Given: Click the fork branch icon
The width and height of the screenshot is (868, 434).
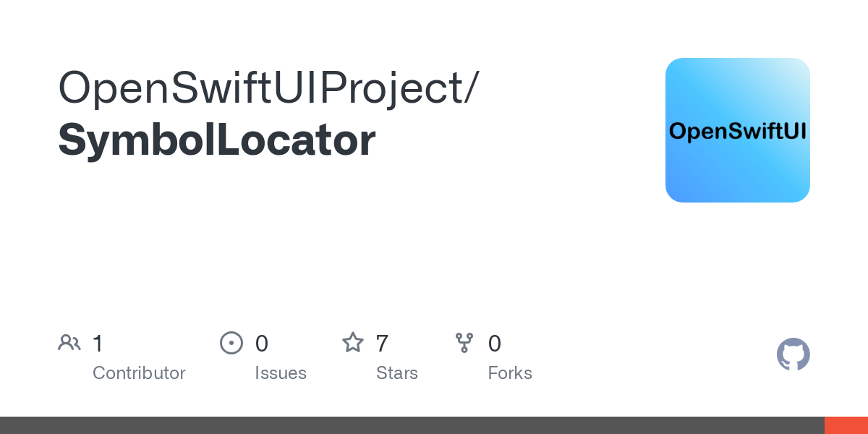Looking at the screenshot, I should [464, 343].
